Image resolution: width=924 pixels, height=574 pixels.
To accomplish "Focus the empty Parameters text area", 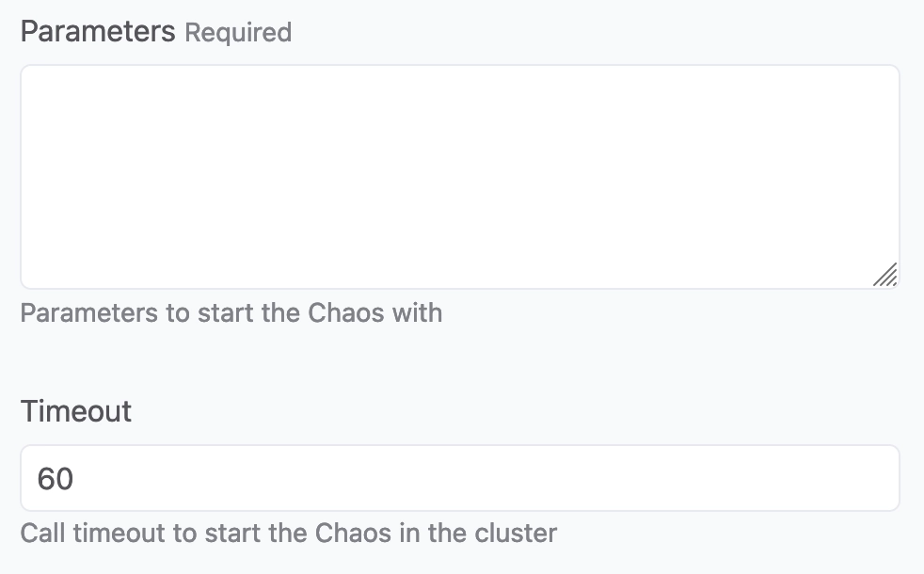I will [x=459, y=177].
